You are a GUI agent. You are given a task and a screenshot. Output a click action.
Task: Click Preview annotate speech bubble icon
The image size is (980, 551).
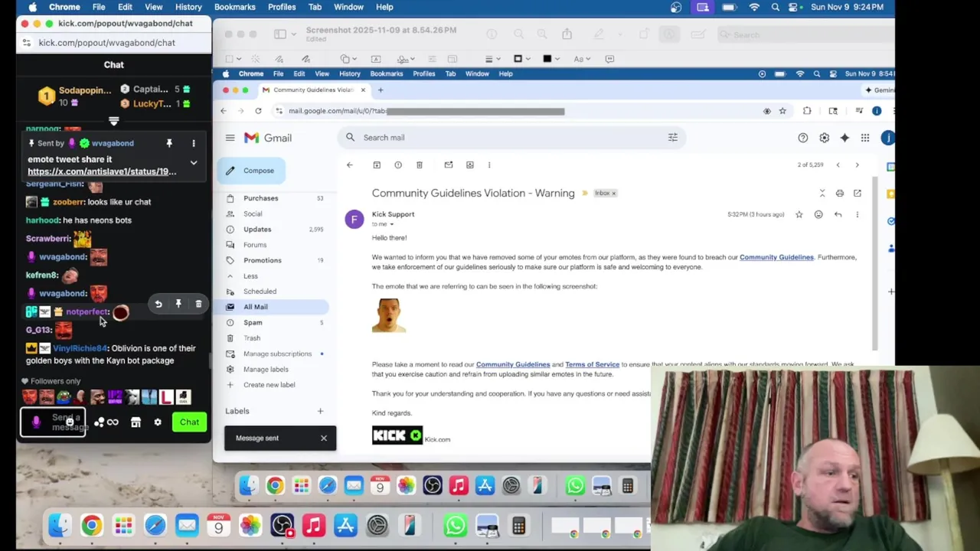(x=609, y=59)
